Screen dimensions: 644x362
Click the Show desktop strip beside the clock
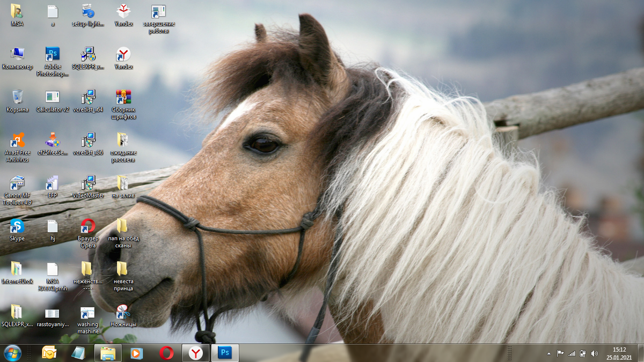click(x=640, y=353)
